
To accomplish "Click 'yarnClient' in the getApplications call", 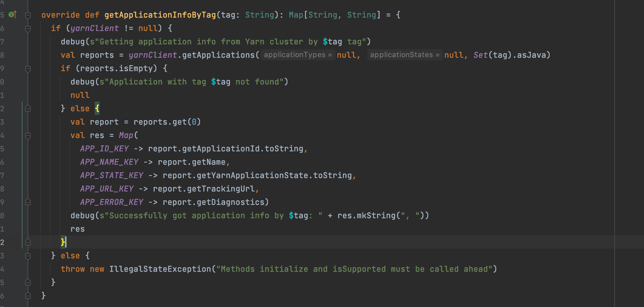I will [x=153, y=55].
